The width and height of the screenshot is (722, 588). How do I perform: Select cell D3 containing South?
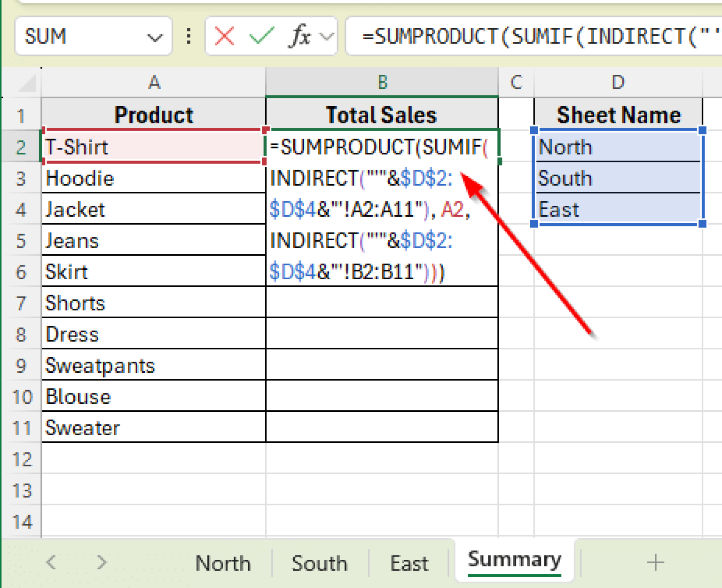pyautogui.click(x=618, y=178)
